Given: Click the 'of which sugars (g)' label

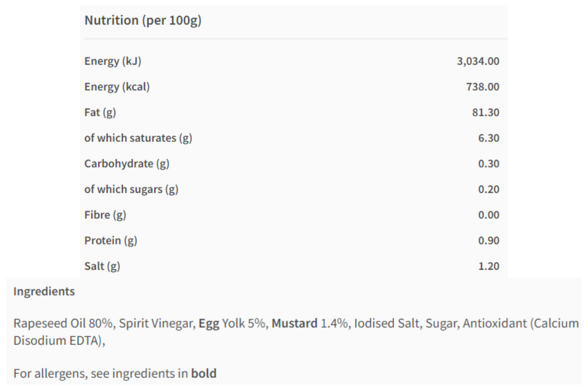Looking at the screenshot, I should coord(131,190).
